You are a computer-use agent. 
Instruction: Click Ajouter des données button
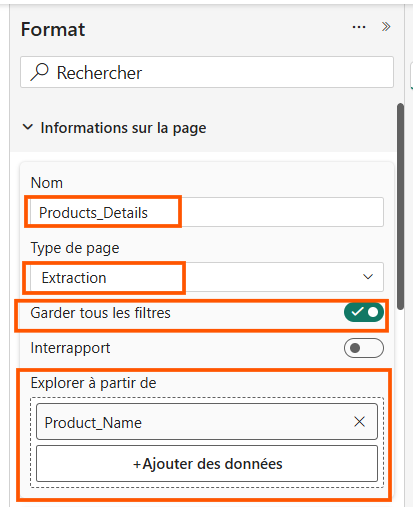[207, 464]
